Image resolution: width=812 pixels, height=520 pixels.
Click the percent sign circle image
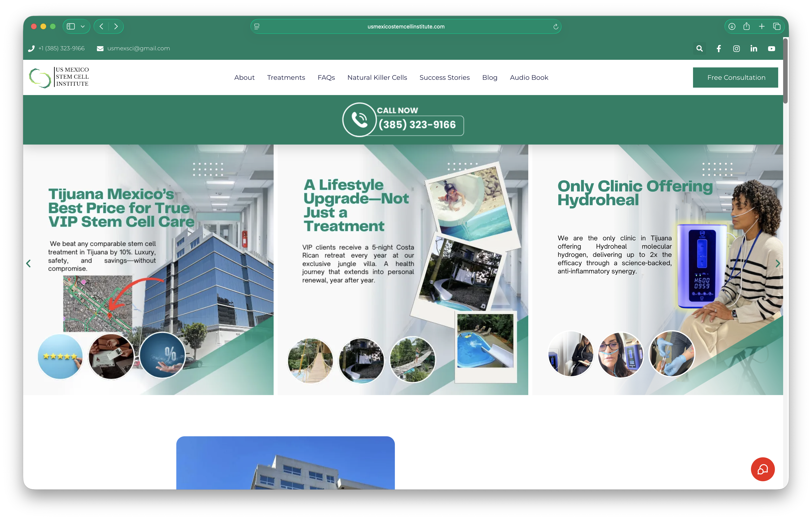pos(162,355)
